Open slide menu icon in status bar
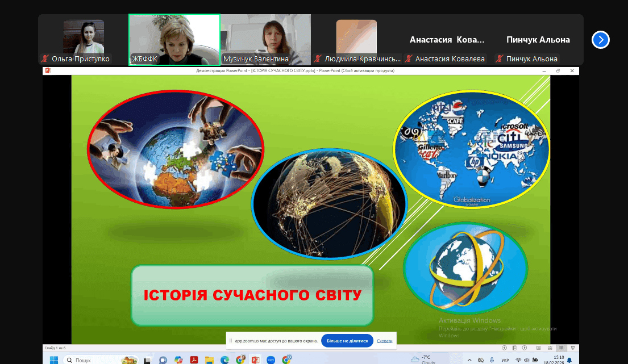Viewport: 628px width, 364px height. click(515, 348)
